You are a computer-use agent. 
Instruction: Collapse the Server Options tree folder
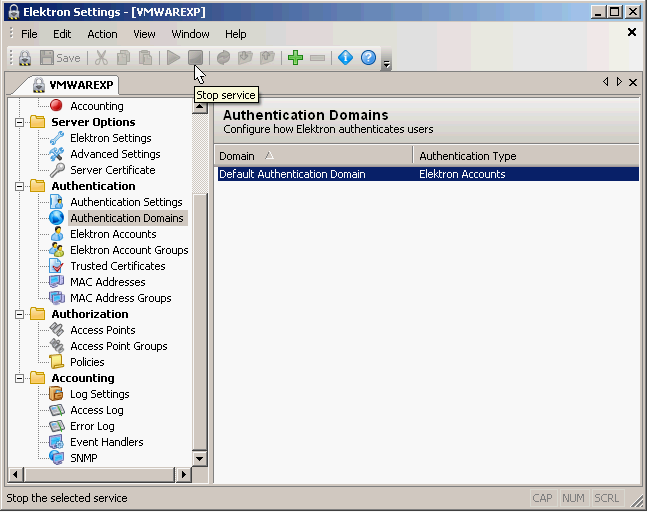pyautogui.click(x=18, y=122)
